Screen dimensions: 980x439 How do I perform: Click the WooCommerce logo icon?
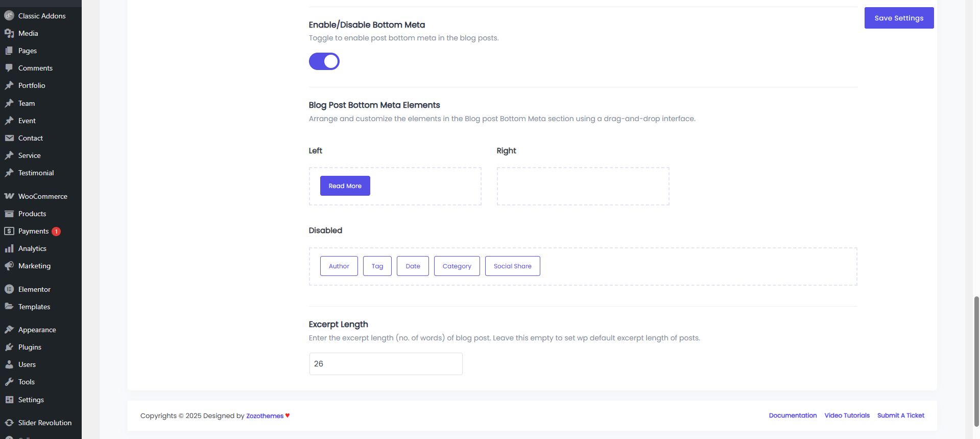[9, 196]
